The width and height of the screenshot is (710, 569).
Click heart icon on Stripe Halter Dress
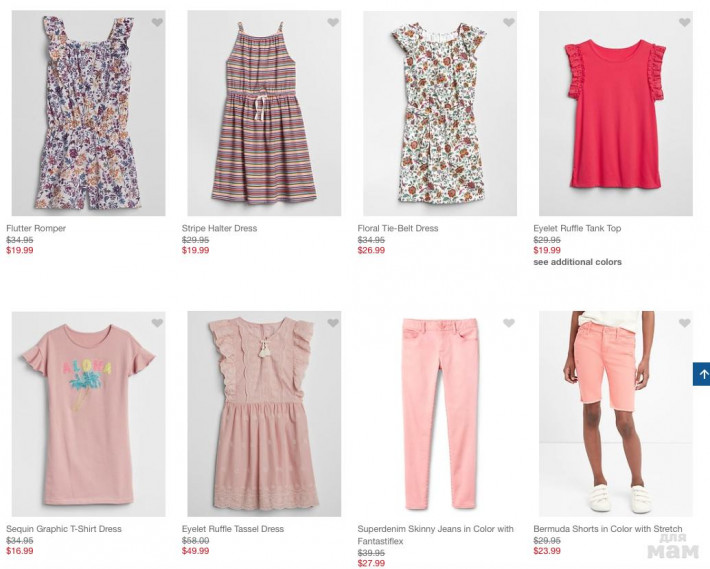(x=333, y=23)
